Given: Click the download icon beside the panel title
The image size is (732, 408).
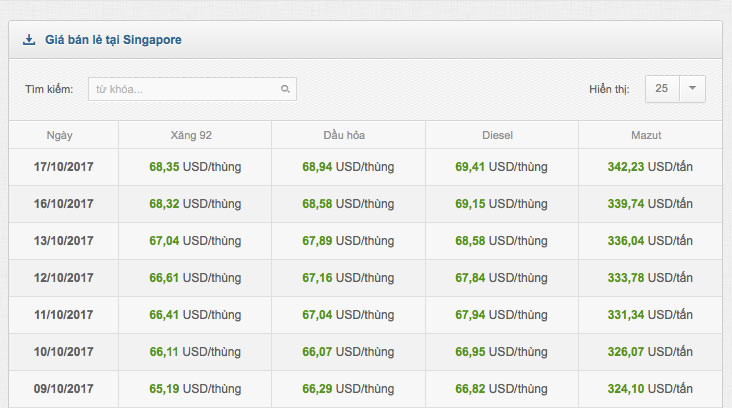Looking at the screenshot, I should point(28,40).
